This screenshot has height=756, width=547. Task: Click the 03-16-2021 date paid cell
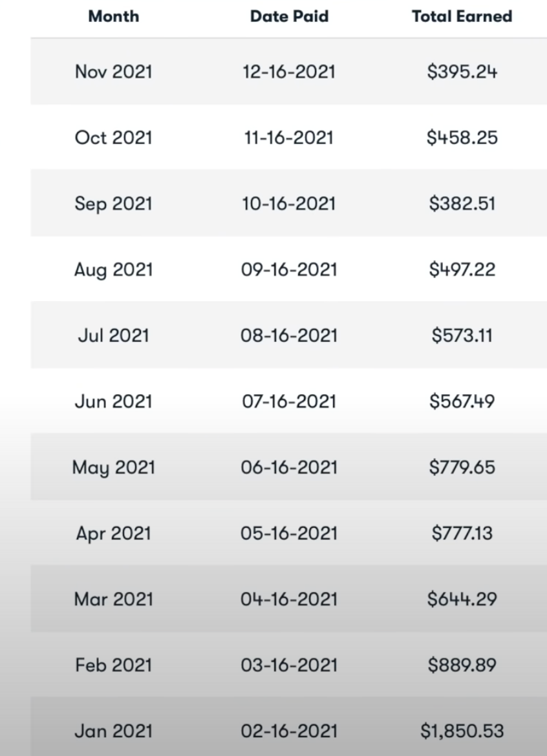[289, 665]
